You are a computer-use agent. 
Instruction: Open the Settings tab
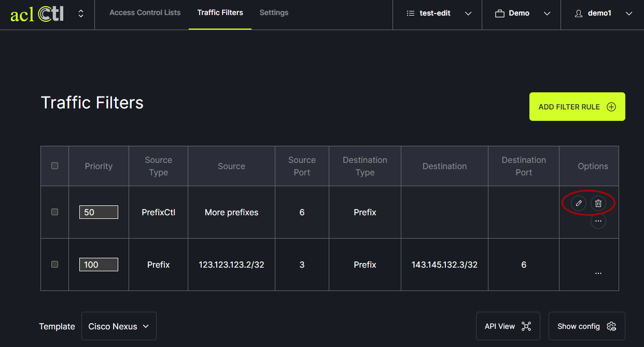274,13
